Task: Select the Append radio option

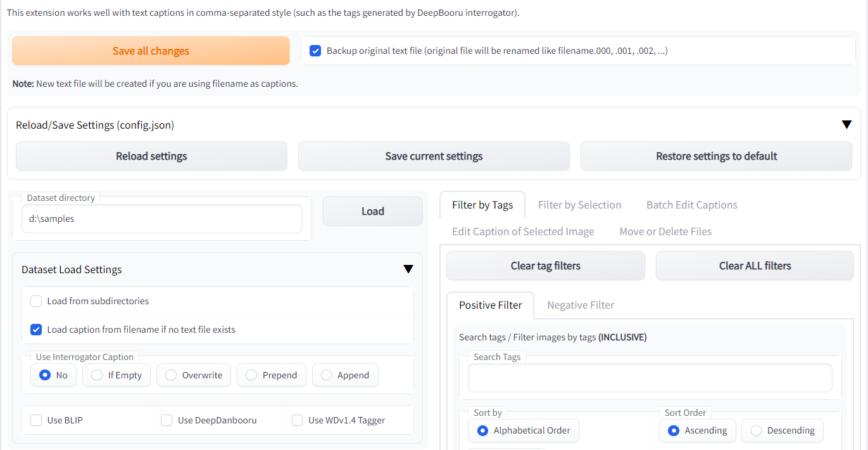Action: [x=326, y=375]
